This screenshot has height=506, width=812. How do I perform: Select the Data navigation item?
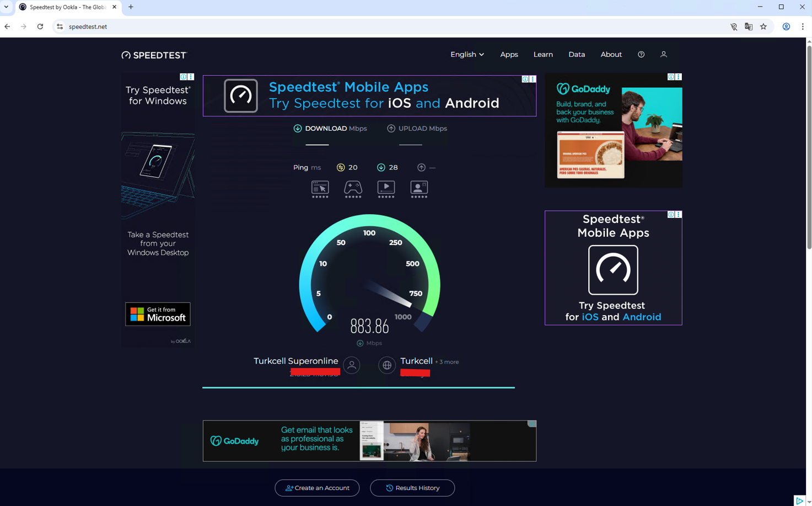(577, 55)
